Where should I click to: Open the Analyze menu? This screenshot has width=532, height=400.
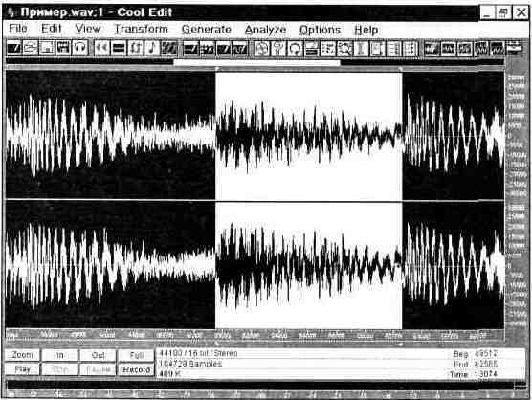[x=265, y=30]
